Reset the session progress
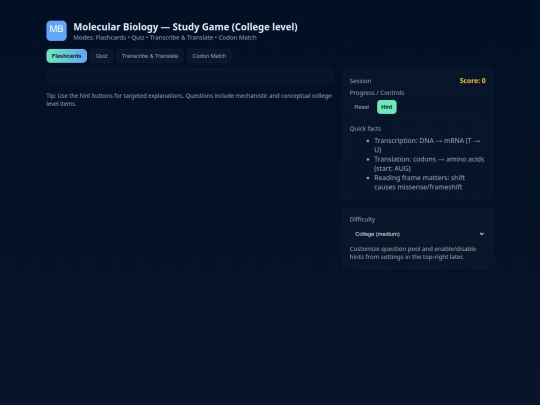The height and width of the screenshot is (405, 540). [x=362, y=107]
